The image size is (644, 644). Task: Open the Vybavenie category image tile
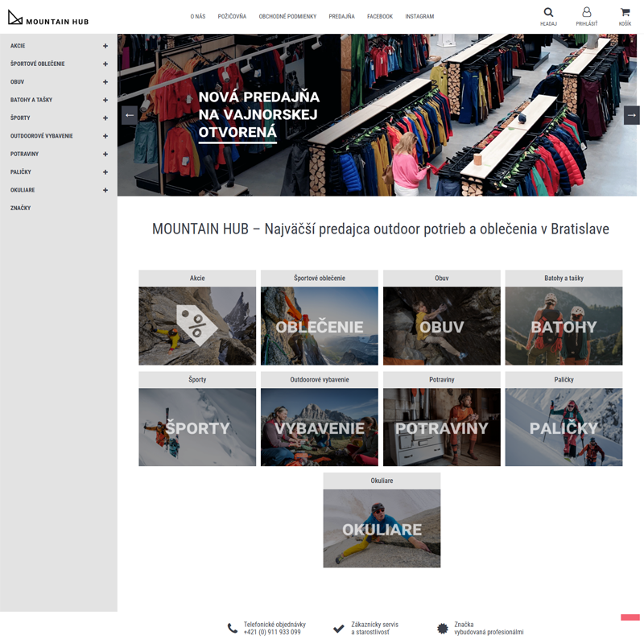click(x=319, y=427)
